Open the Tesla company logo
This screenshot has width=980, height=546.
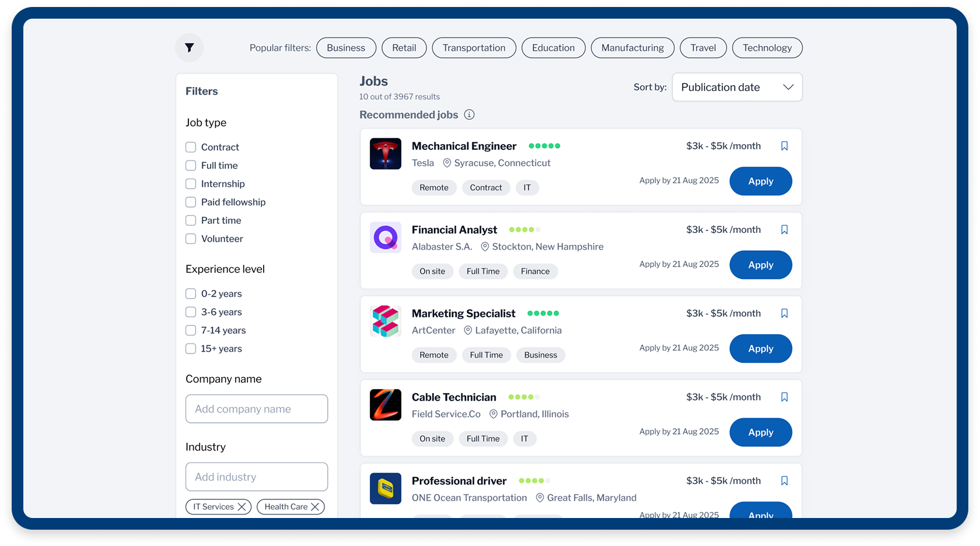pos(386,154)
